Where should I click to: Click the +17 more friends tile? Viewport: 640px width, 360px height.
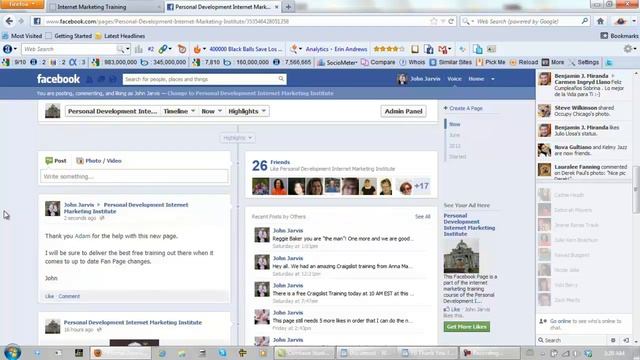[421, 186]
